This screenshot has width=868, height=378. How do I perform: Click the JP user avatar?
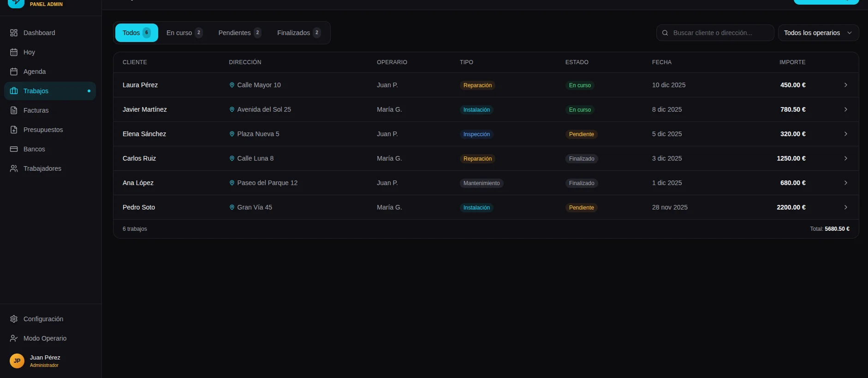pyautogui.click(x=17, y=361)
